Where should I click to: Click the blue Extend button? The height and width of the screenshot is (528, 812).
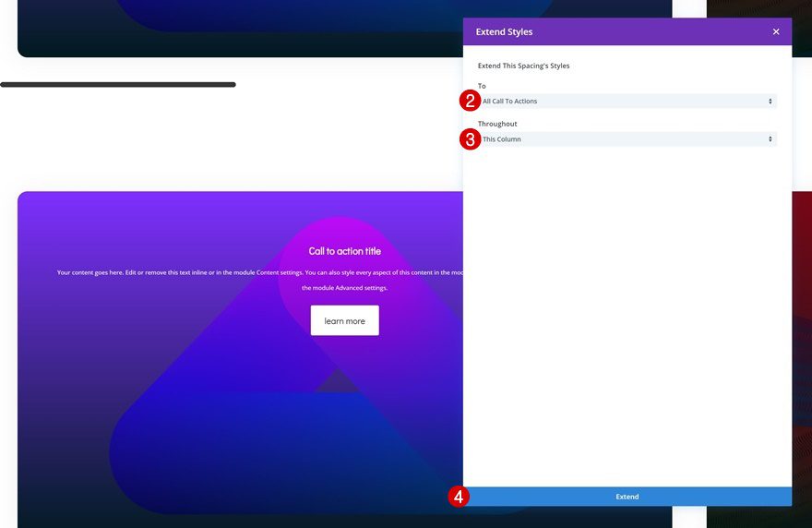pos(627,497)
